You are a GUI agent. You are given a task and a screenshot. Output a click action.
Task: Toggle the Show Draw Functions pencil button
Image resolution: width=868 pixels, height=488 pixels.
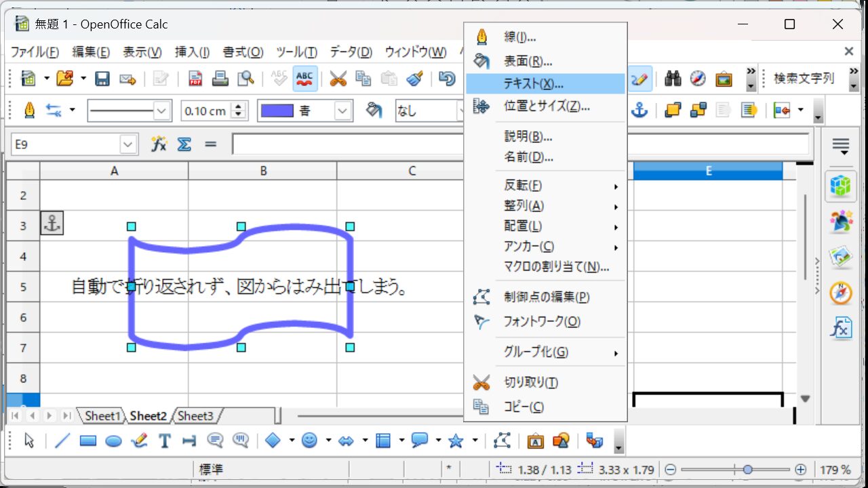click(x=639, y=79)
